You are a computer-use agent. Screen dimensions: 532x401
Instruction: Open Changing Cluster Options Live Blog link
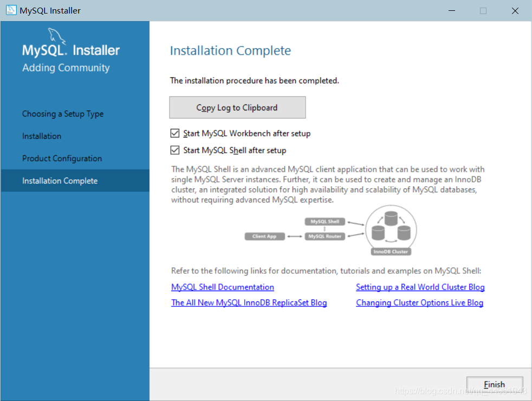tap(420, 303)
